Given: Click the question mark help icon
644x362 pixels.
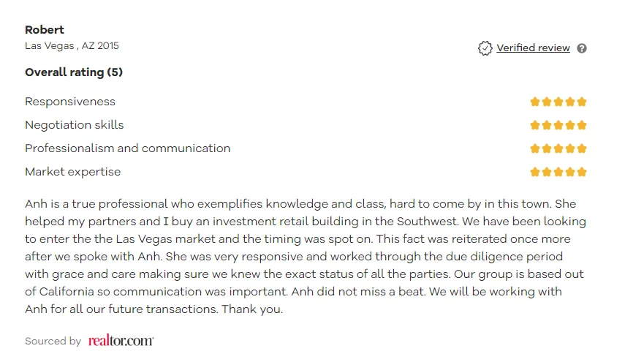Looking at the screenshot, I should (x=582, y=48).
